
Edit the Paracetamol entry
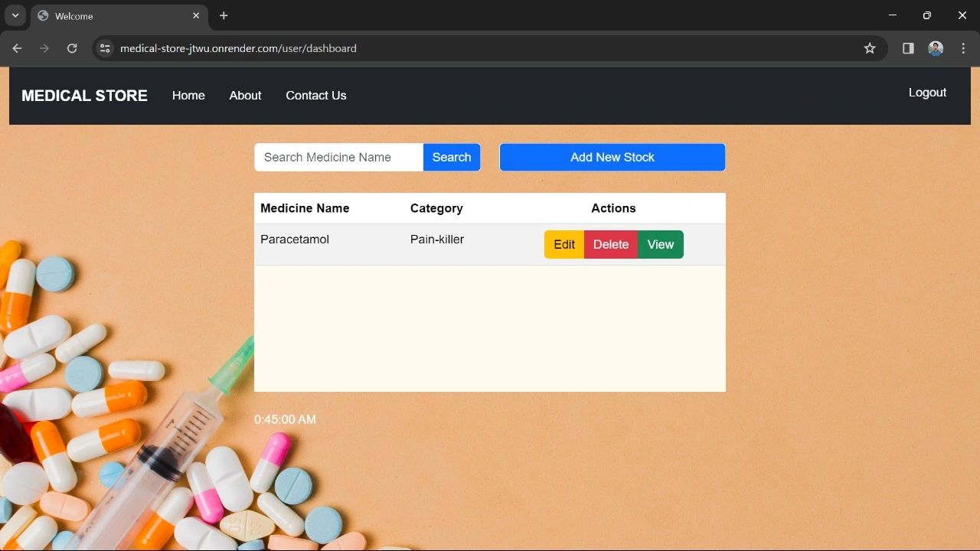pyautogui.click(x=564, y=245)
